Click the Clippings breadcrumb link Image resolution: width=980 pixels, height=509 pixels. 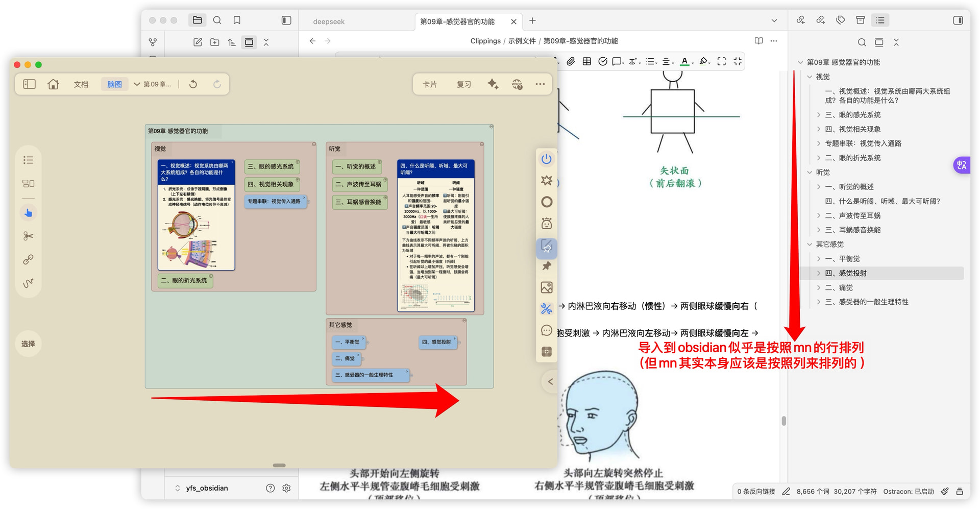pos(485,41)
